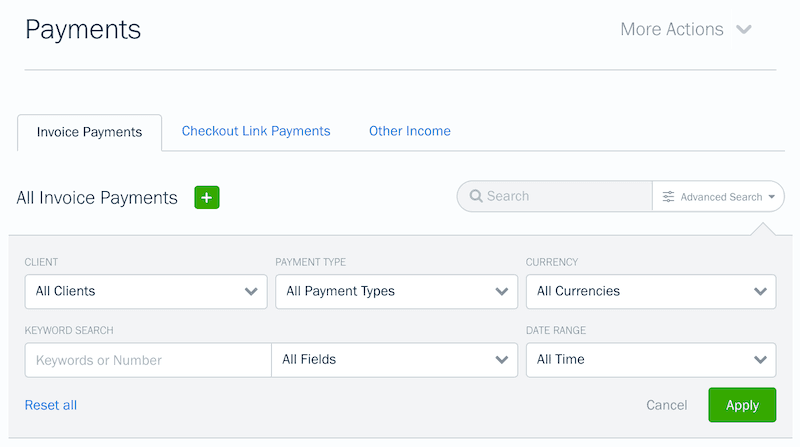
Task: Open the All Clients dropdown
Action: click(146, 291)
